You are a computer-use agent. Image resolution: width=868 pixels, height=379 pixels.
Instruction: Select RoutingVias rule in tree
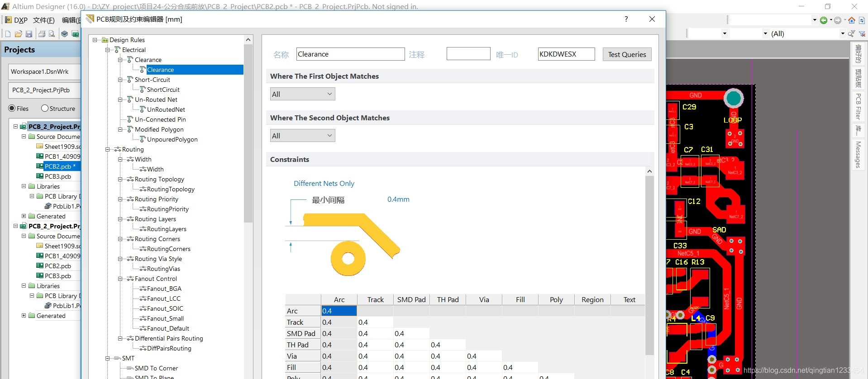pyautogui.click(x=163, y=269)
